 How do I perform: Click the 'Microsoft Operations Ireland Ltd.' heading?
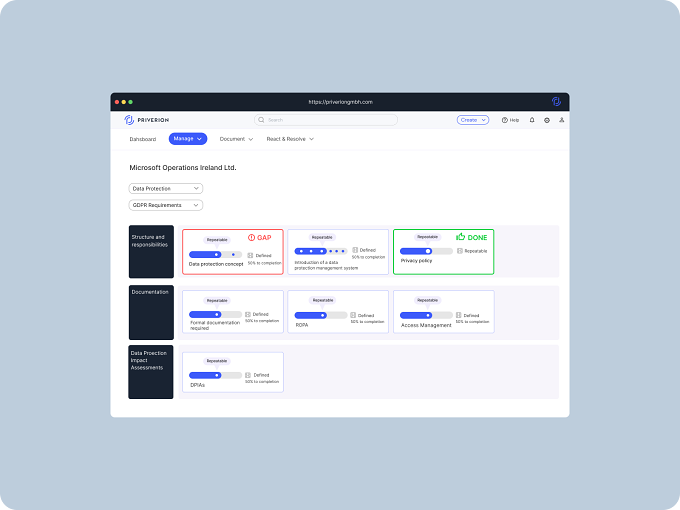tap(183, 167)
